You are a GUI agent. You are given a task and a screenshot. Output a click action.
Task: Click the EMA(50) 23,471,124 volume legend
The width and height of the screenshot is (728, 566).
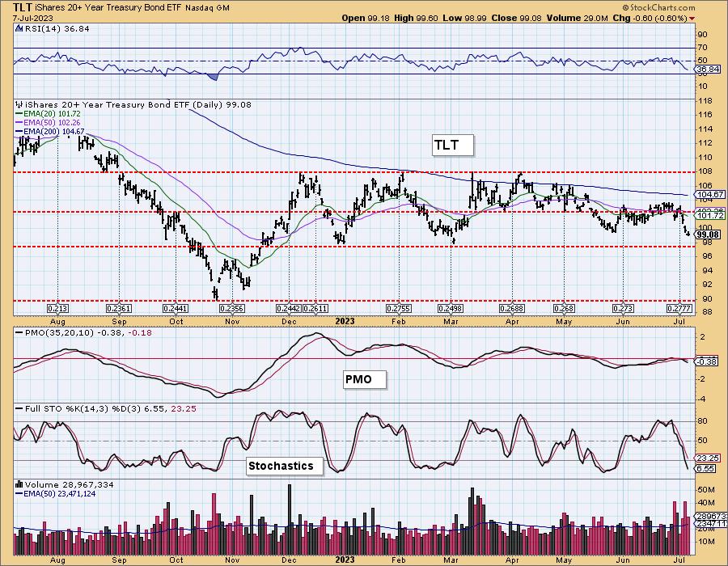point(59,493)
